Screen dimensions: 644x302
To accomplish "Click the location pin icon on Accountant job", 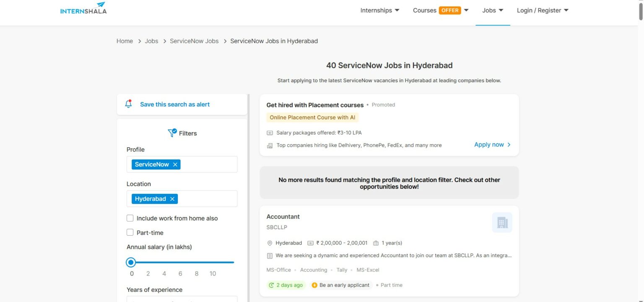I will [270, 243].
